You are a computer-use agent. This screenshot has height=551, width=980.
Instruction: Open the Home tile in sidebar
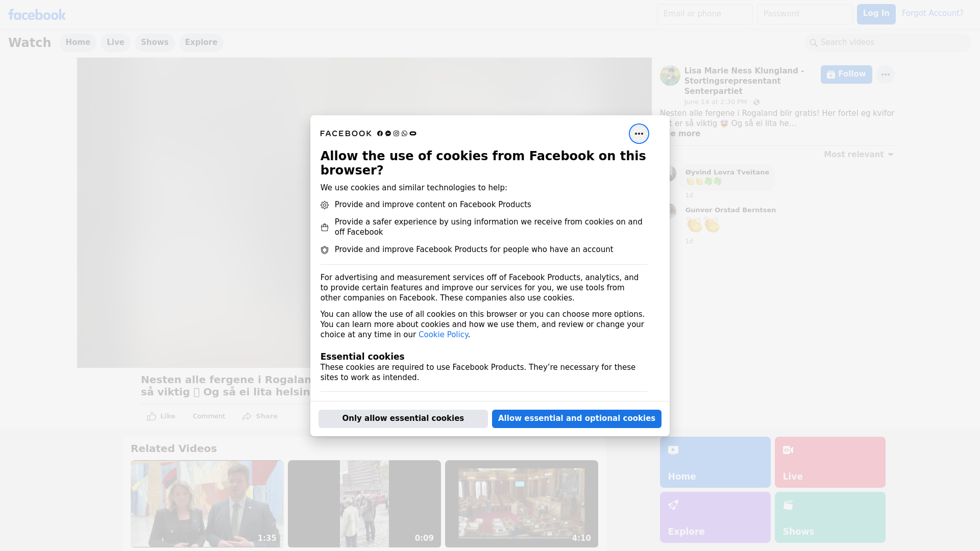[x=715, y=462]
